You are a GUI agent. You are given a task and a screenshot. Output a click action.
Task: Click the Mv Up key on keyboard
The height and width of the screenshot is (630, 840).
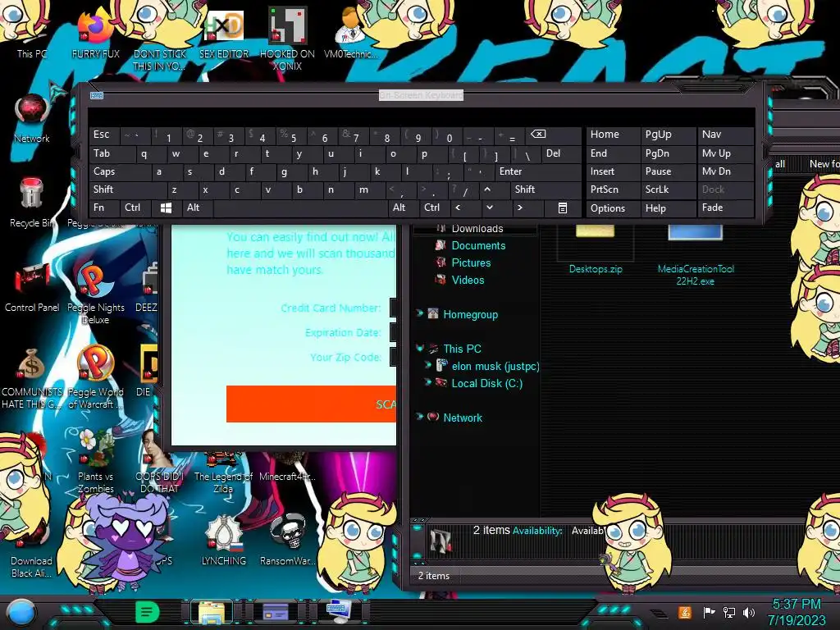click(x=725, y=153)
